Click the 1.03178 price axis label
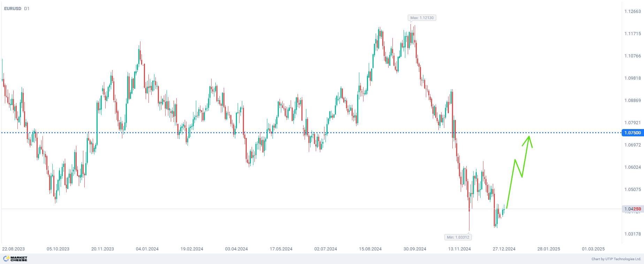Screen dimensions: 644x264 [632, 234]
